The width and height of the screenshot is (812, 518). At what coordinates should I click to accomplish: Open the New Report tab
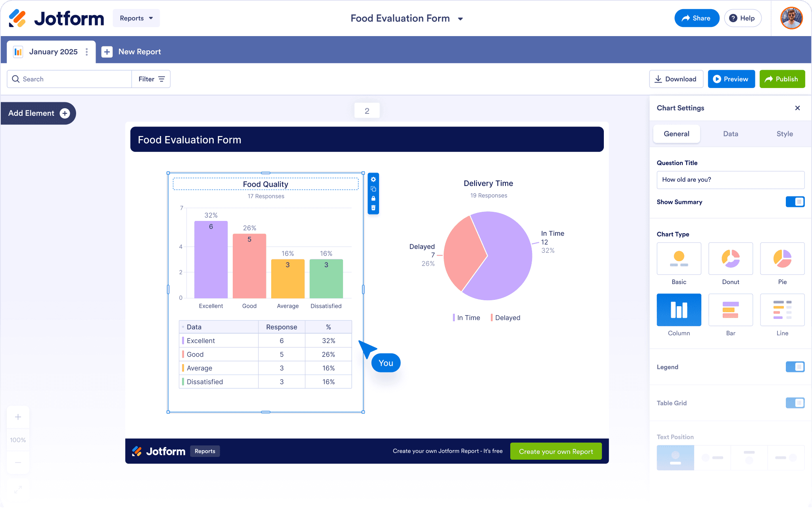click(x=131, y=52)
